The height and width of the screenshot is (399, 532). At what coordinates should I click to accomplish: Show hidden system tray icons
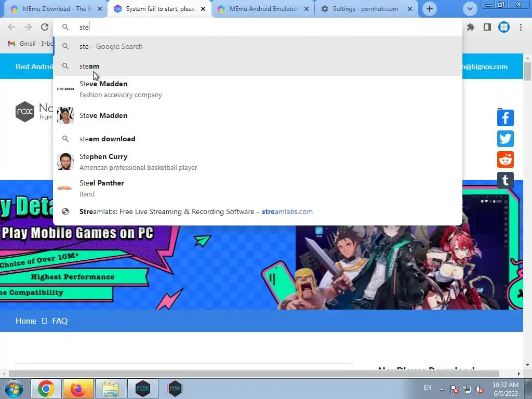442,389
